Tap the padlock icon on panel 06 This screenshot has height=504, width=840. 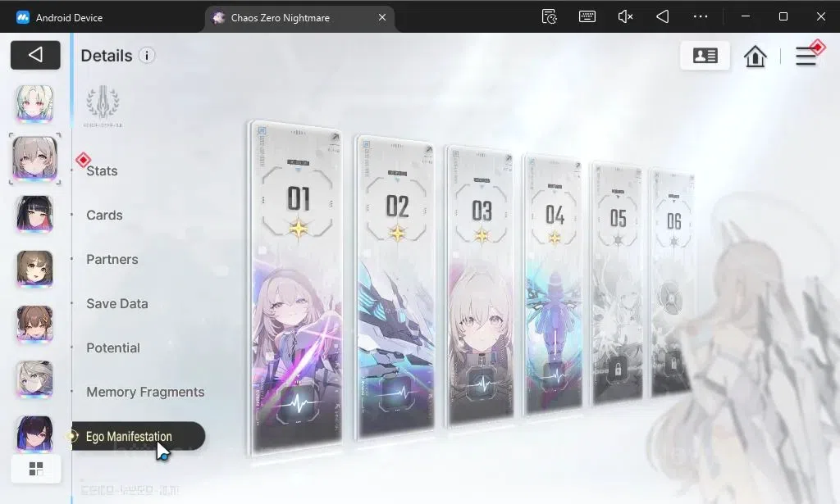(x=673, y=363)
